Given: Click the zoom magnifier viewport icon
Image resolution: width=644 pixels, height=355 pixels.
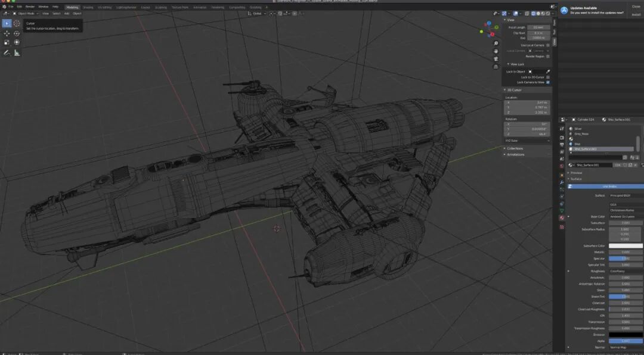Looking at the screenshot, I should (x=496, y=43).
